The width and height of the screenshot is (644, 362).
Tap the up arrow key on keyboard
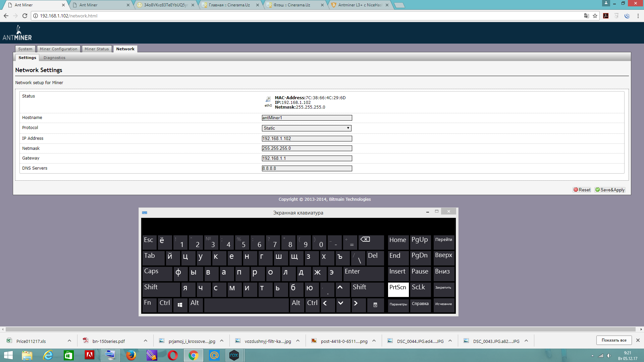point(342,290)
